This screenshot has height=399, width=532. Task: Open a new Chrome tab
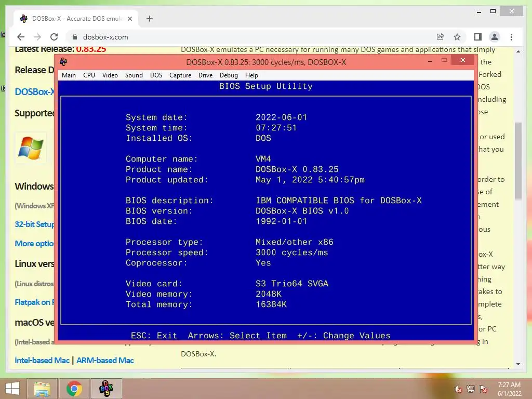149,19
